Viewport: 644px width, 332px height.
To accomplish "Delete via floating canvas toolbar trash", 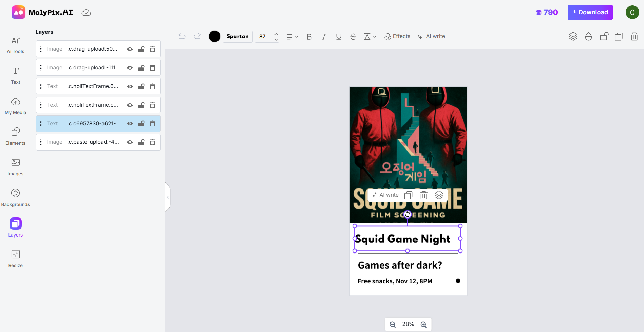I will [x=424, y=195].
